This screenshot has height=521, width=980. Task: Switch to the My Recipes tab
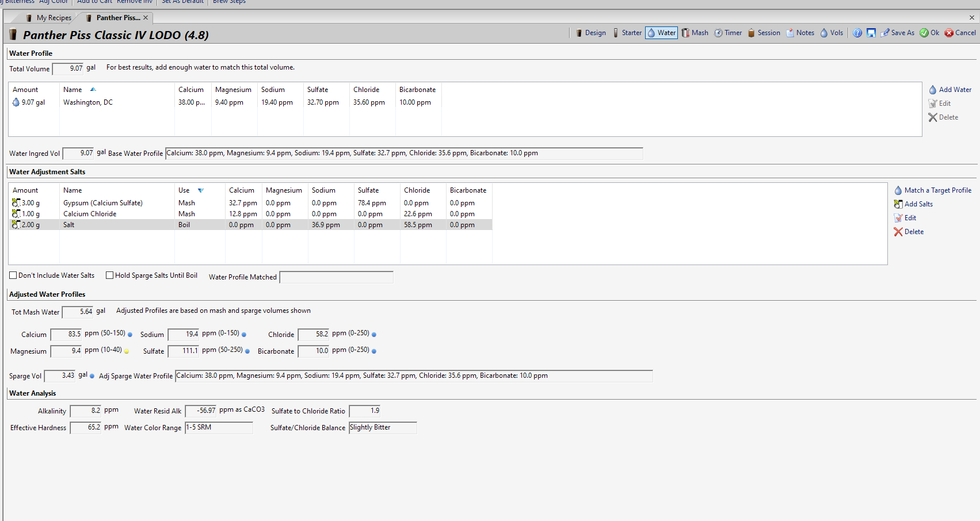[49, 18]
